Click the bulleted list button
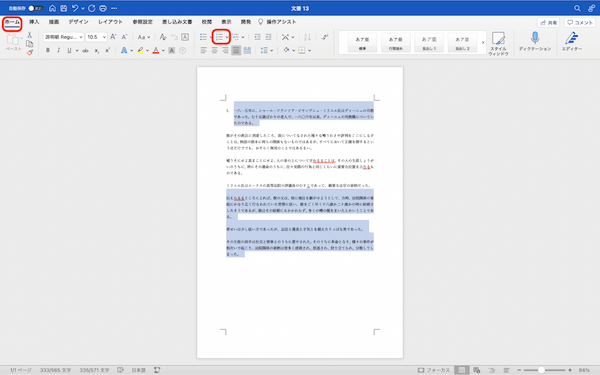The height and width of the screenshot is (375, 600). pos(203,37)
